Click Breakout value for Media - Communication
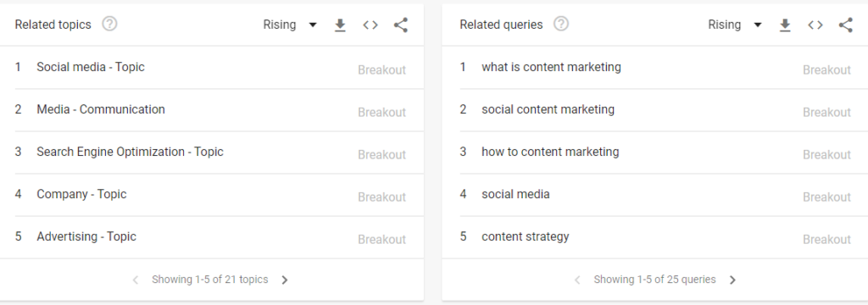Viewport: 868px width, 305px height. click(382, 113)
